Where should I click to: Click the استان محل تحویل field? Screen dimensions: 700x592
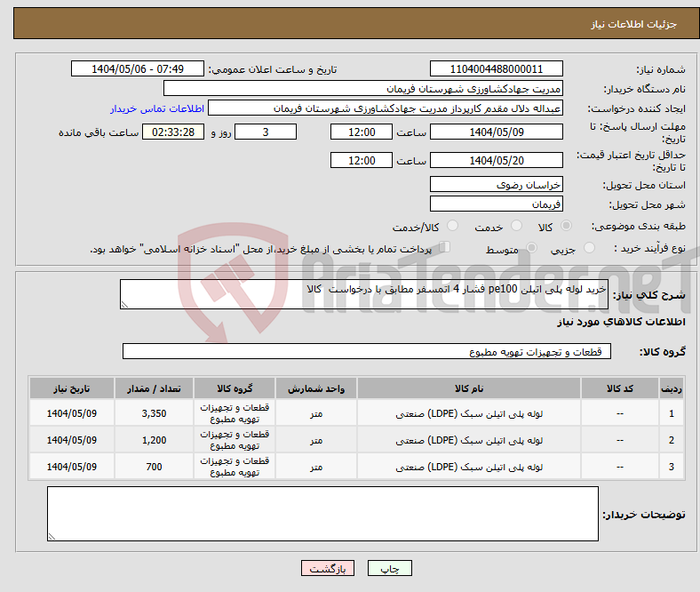(496, 185)
